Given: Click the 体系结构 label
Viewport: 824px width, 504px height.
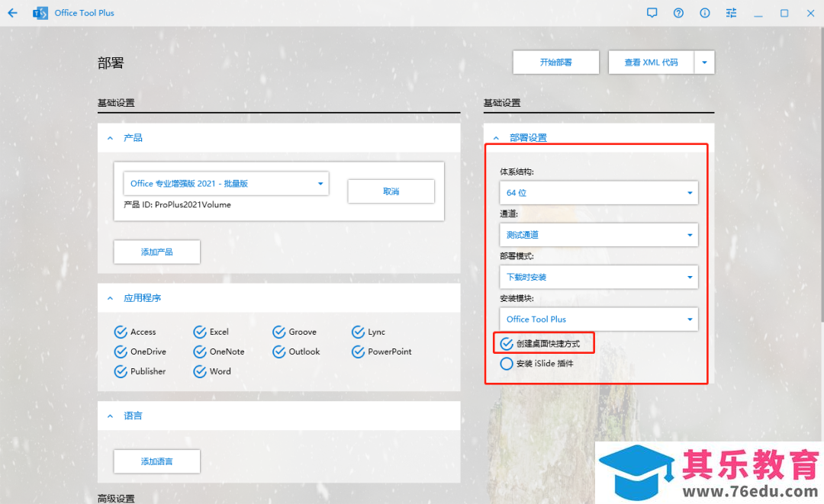Looking at the screenshot, I should click(517, 172).
